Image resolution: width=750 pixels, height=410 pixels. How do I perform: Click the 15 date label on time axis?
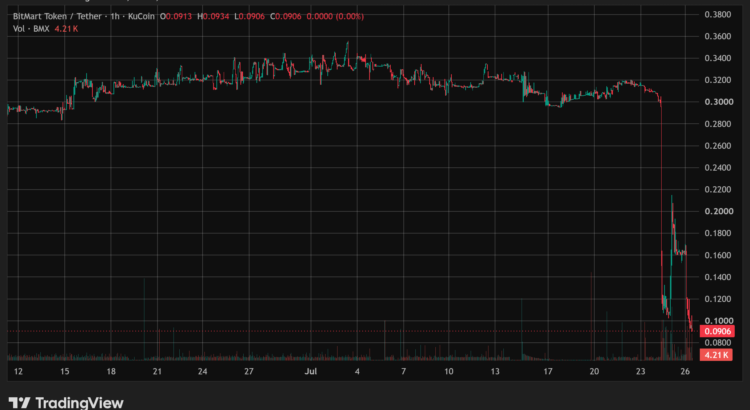pos(65,371)
